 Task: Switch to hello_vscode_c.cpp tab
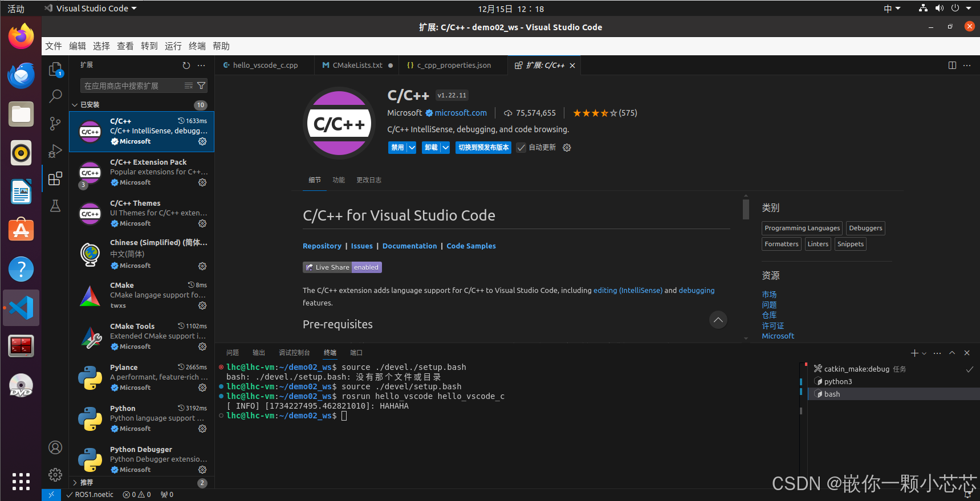click(x=265, y=66)
